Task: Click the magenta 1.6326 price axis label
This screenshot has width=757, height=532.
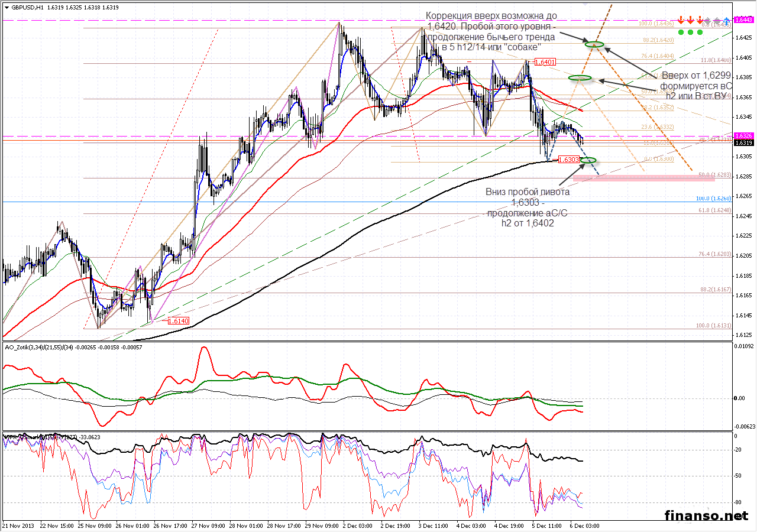Action: pyautogui.click(x=743, y=136)
